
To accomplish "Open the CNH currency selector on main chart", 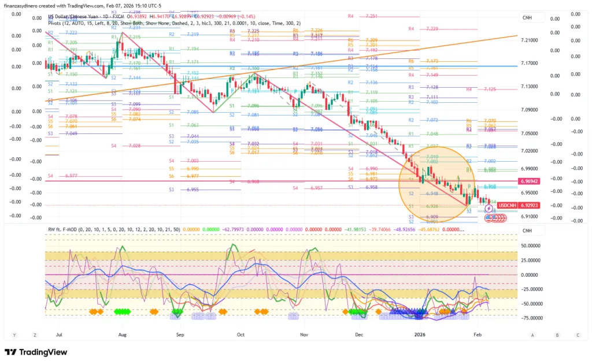I will click(527, 18).
